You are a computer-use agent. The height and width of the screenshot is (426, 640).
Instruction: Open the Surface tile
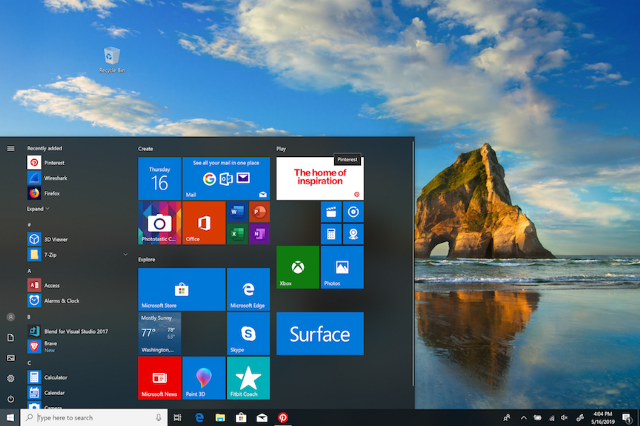click(x=320, y=333)
